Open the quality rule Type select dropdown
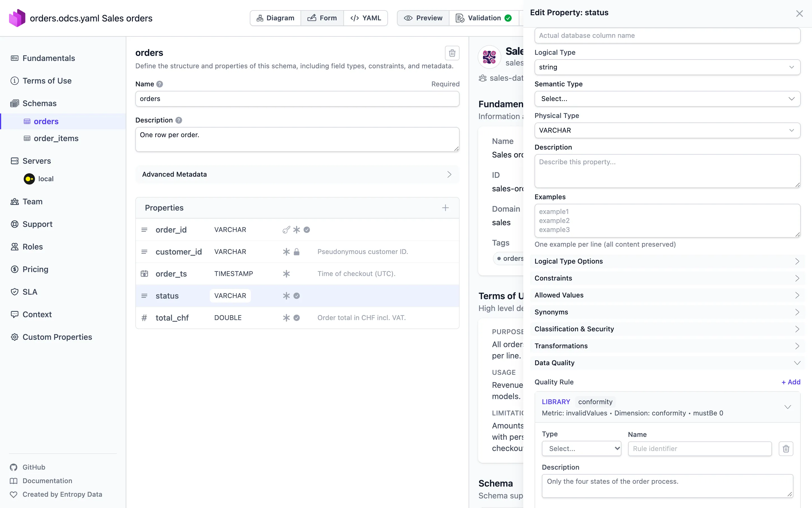Viewport: 812px width, 508px height. click(581, 448)
